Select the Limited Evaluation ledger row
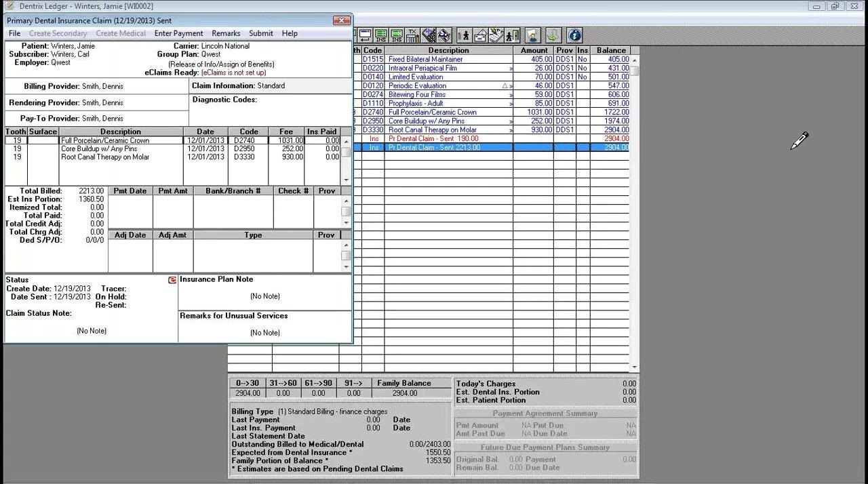 (x=492, y=77)
